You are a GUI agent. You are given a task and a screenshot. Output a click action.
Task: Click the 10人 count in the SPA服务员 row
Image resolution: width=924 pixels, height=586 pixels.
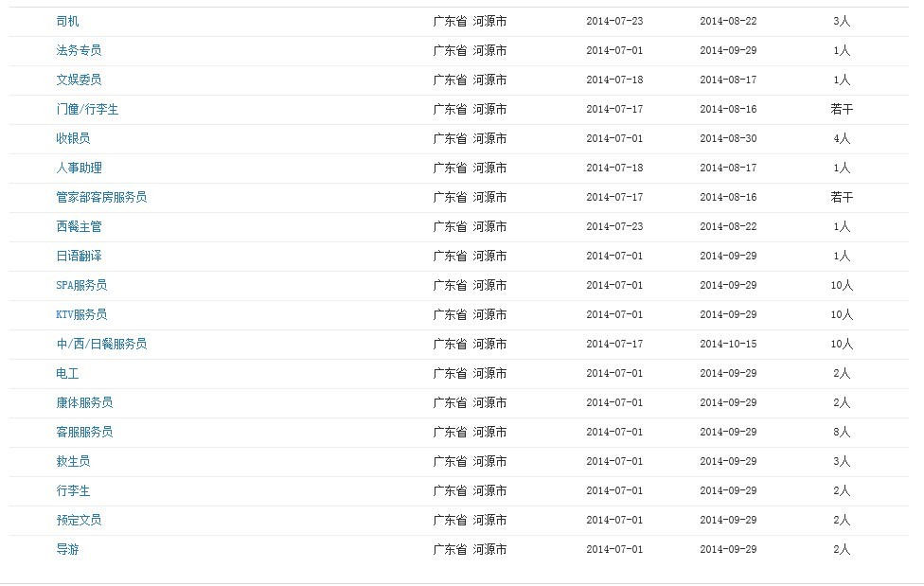(842, 285)
